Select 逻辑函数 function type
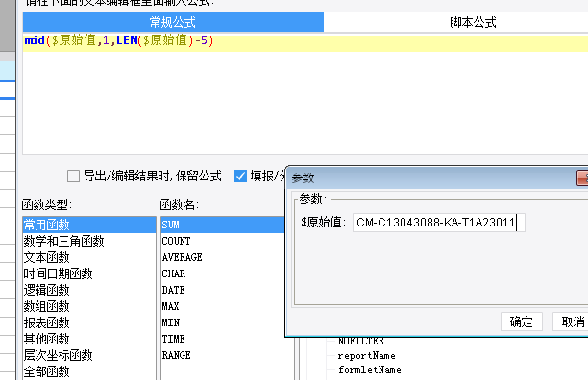The height and width of the screenshot is (380, 588). point(89,290)
